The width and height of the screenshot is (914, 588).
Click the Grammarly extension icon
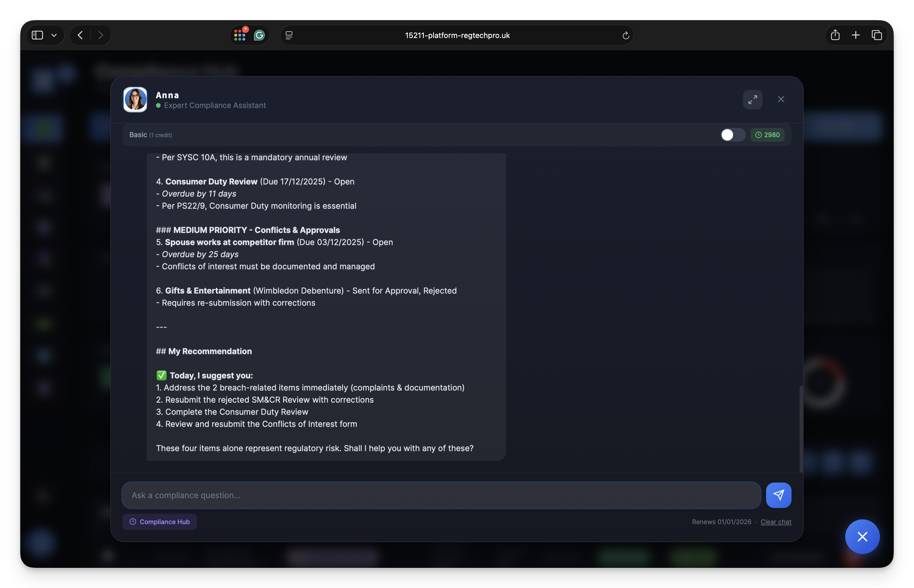[x=260, y=35]
